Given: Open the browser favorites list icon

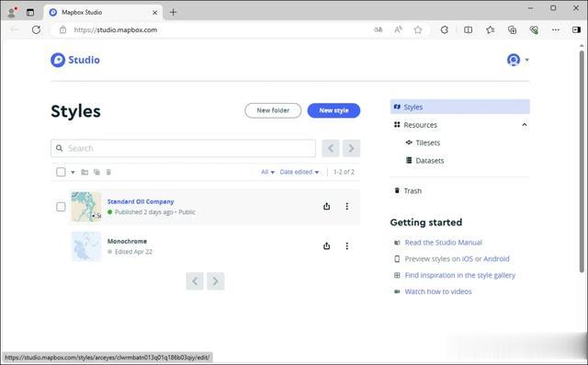Looking at the screenshot, I should click(490, 30).
